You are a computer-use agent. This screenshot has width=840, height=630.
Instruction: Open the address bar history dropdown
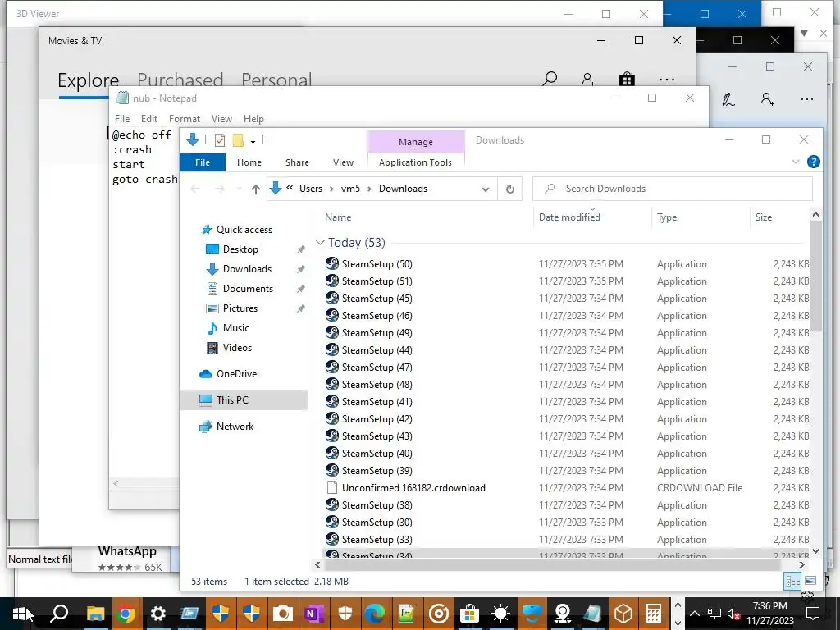point(486,189)
